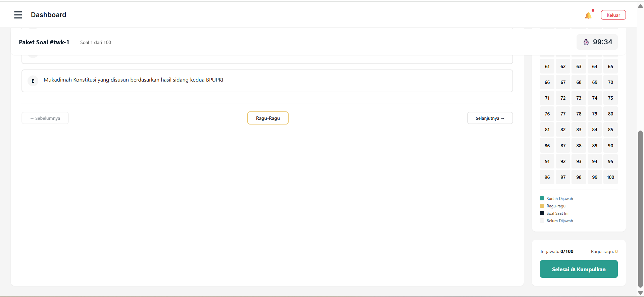Screen dimensions: 644x297
Task: Click the Sebelumnya previous button
Action: [x=45, y=118]
